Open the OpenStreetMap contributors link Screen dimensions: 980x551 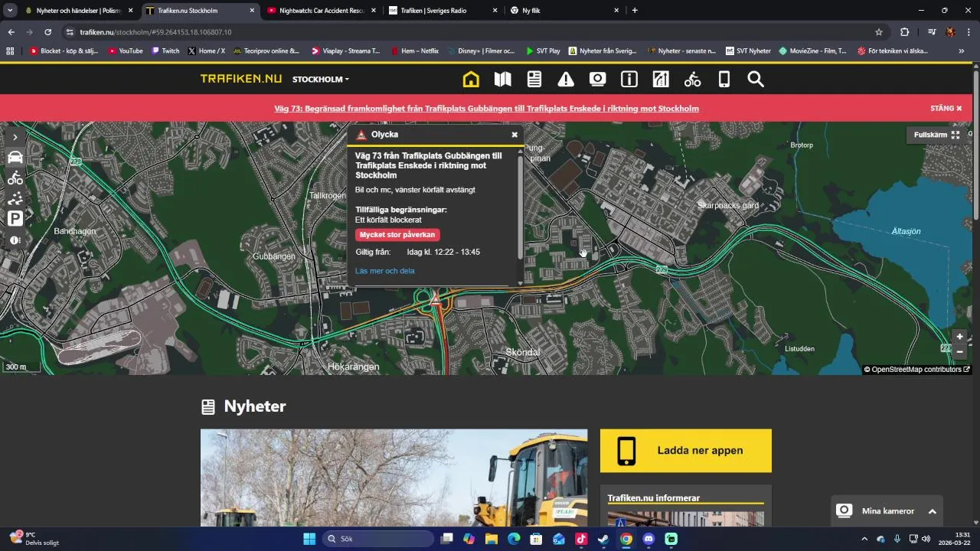click(921, 370)
